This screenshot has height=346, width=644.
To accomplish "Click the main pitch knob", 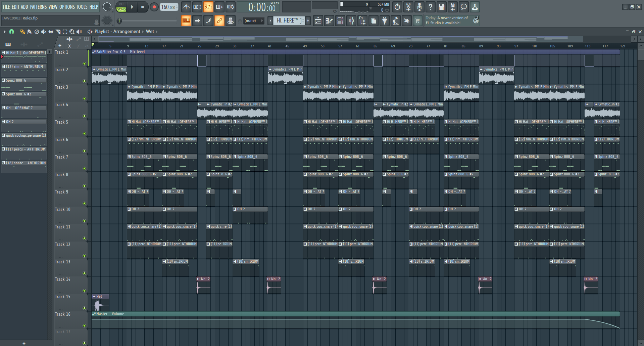I will 107,20.
